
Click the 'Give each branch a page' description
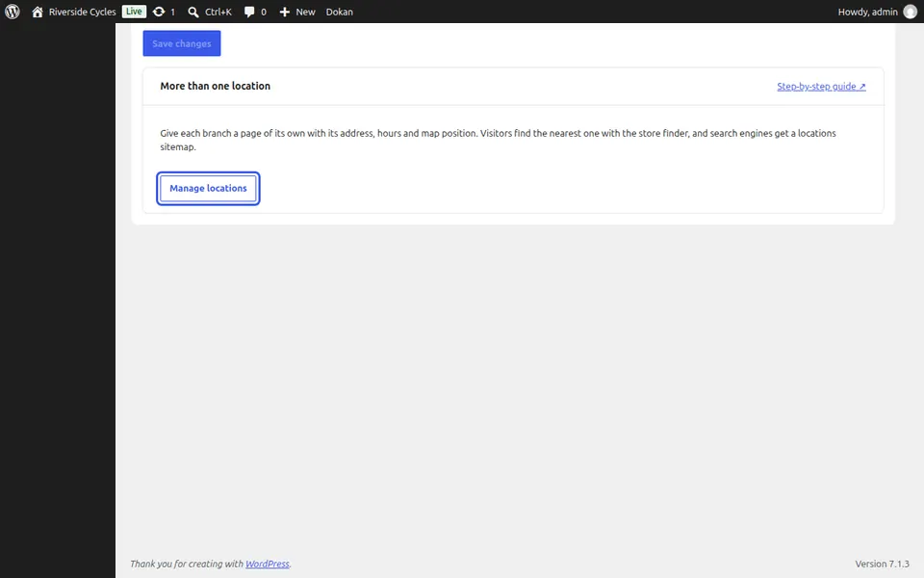498,140
